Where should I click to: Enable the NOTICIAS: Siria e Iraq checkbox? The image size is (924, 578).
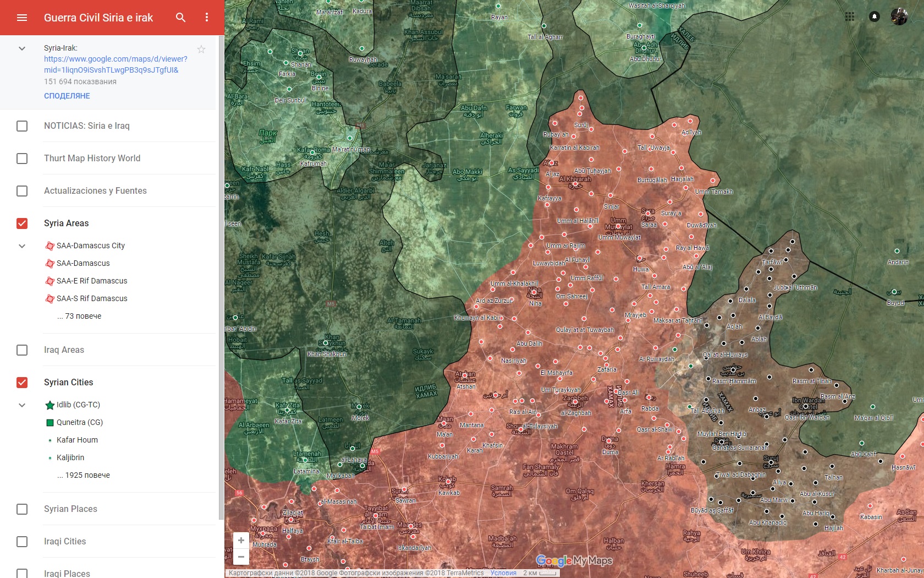pos(22,126)
